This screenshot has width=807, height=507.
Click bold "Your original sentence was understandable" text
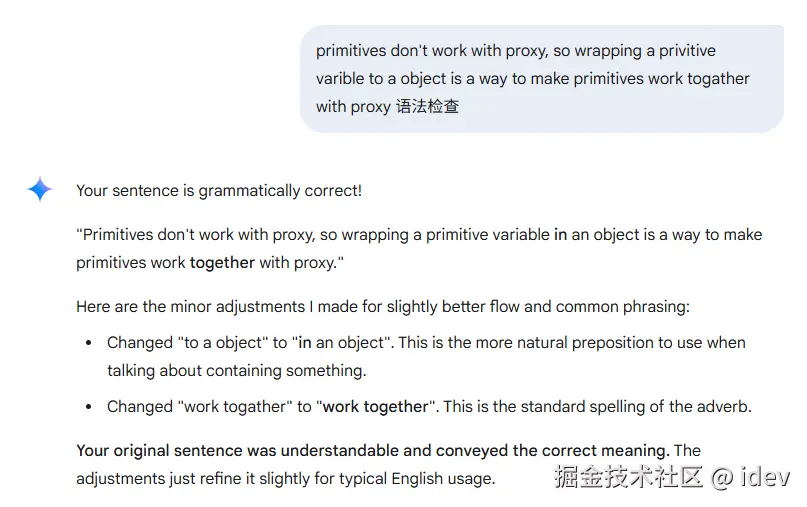(x=240, y=450)
